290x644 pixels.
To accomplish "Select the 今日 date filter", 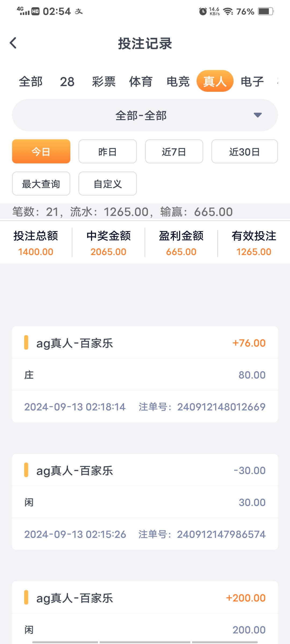I will [41, 152].
